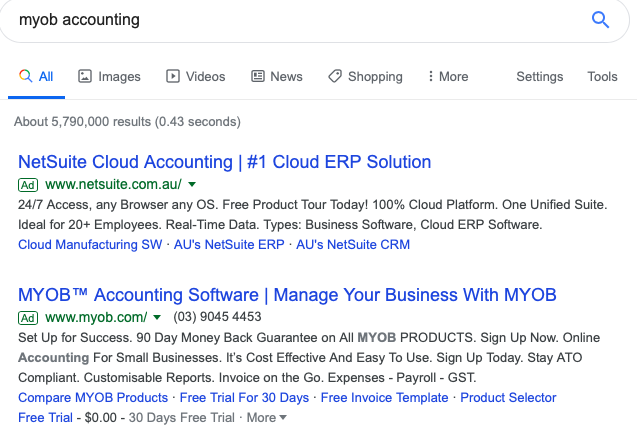
Task: Click the Videos play icon
Action: [173, 76]
